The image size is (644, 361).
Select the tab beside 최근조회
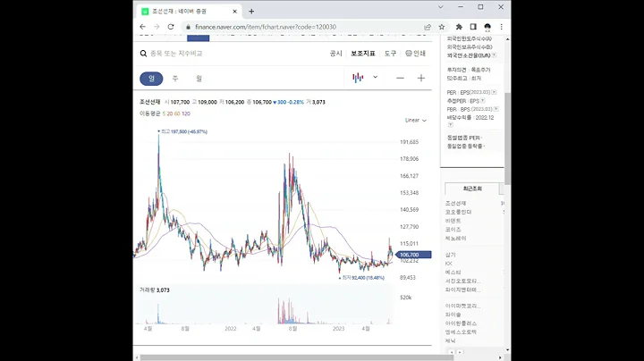click(502, 189)
